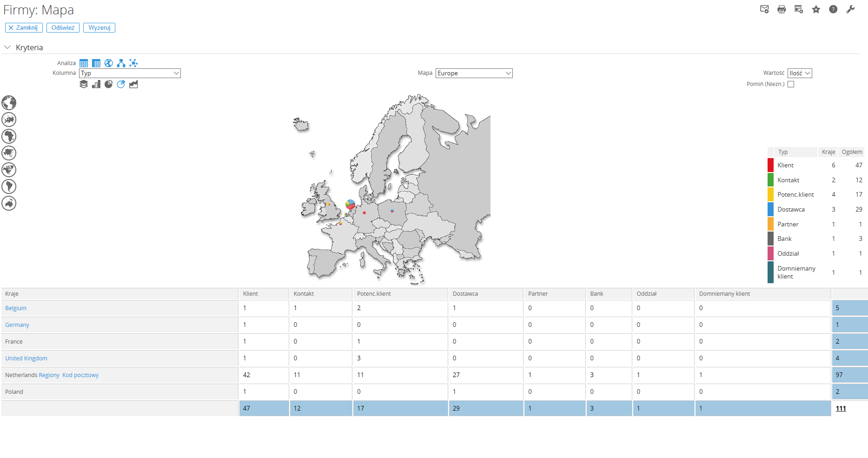
Task: Click the red Klient color swatch in legend
Action: click(770, 165)
